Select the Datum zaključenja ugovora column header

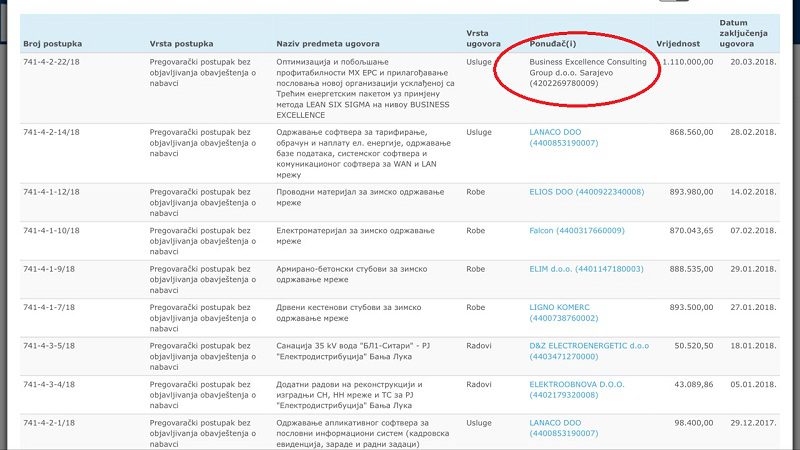[x=743, y=33]
